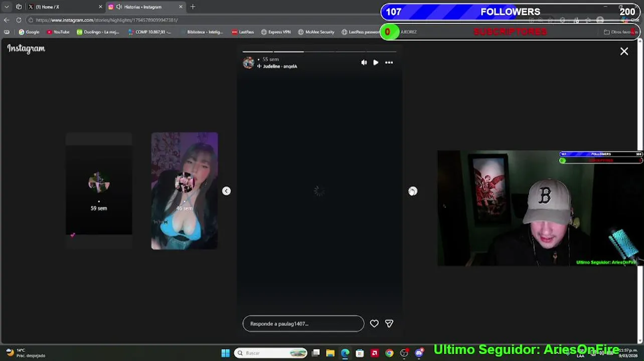Screen dimensions: 644x361
Task: Open the weather widget showing 14°C
Action: [25, 353]
